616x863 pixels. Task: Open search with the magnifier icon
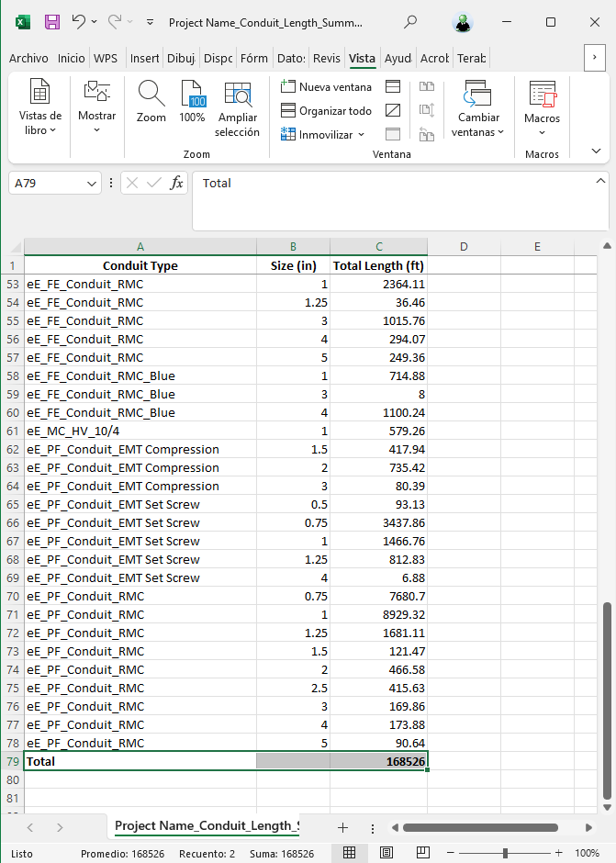pyautogui.click(x=410, y=22)
